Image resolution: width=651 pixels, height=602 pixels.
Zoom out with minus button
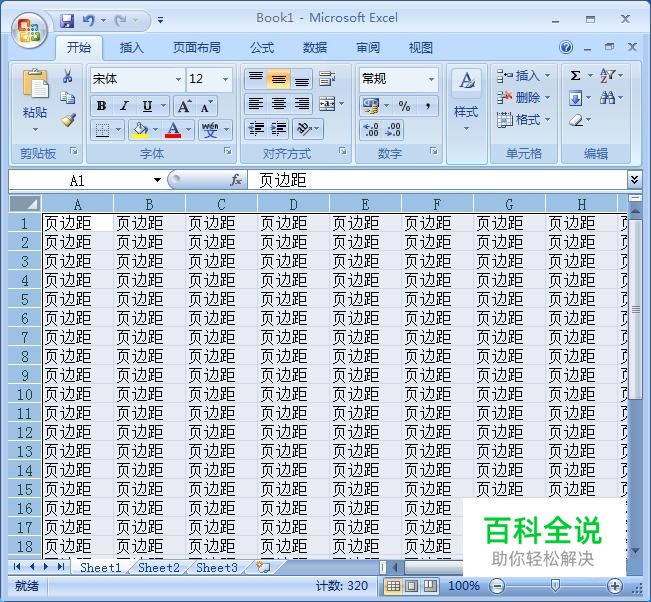(497, 586)
